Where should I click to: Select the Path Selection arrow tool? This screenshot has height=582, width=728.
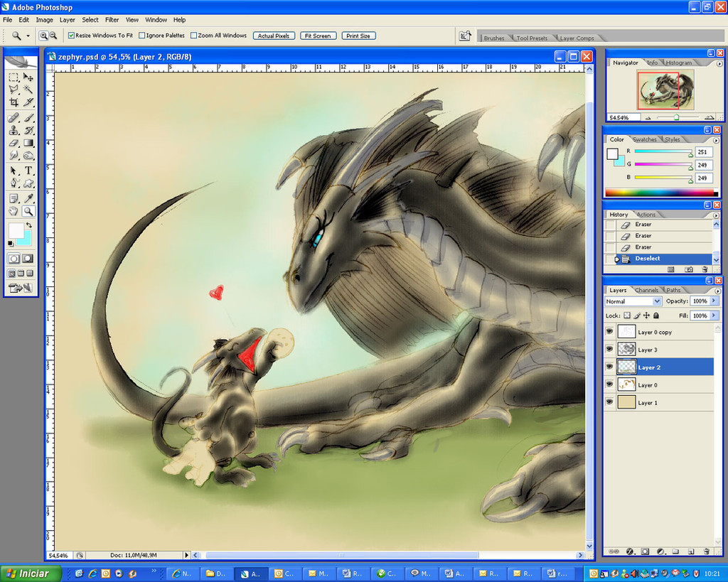[x=14, y=171]
